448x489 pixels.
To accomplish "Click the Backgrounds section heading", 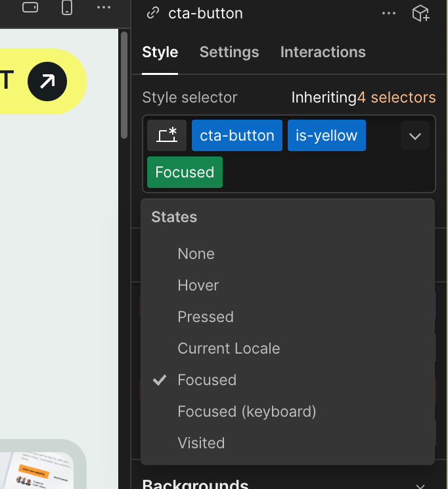I will tap(195, 484).
